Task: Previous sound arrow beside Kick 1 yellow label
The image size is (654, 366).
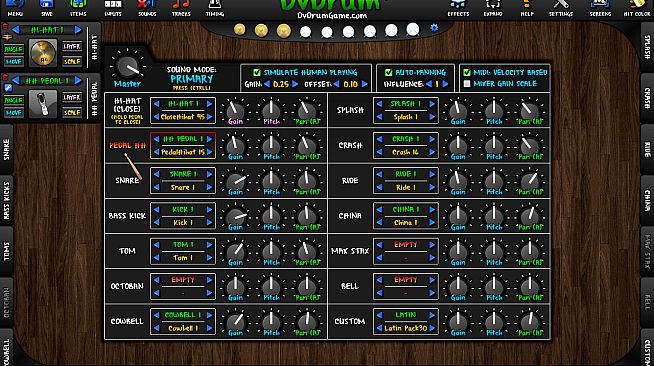Action: 156,223
